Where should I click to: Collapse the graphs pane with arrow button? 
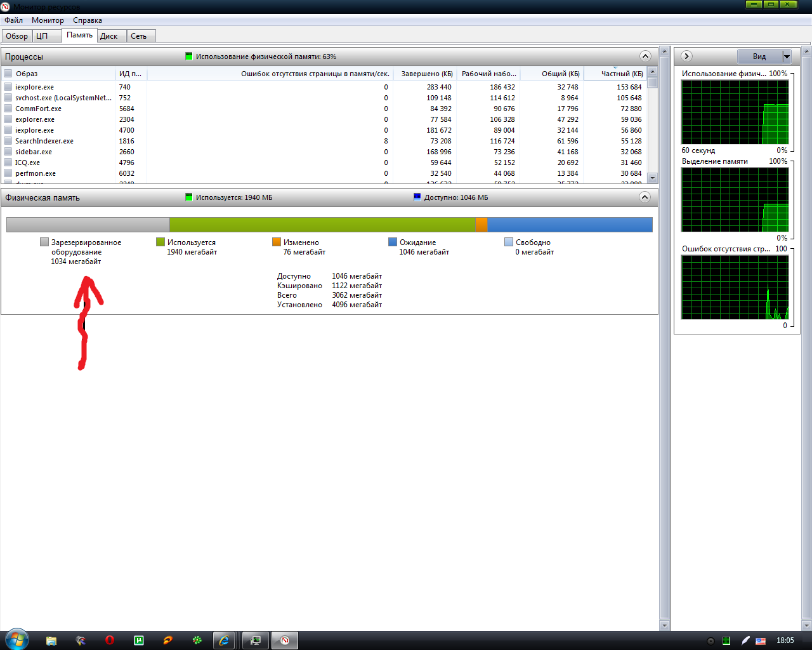click(x=686, y=56)
